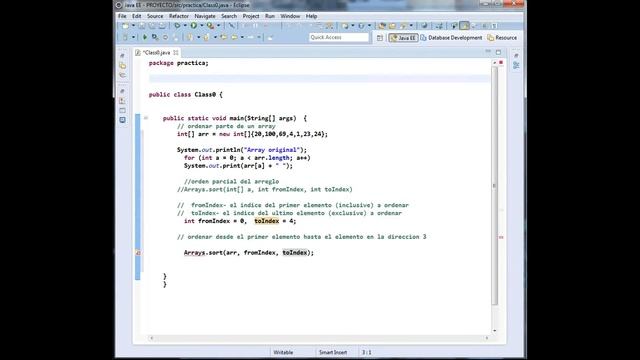Click the Open Perspective icon
The width and height of the screenshot is (640, 360).
(x=380, y=38)
